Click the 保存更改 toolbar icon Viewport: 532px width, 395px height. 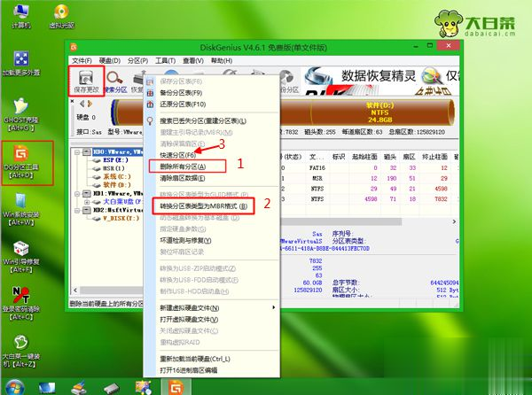click(86, 81)
